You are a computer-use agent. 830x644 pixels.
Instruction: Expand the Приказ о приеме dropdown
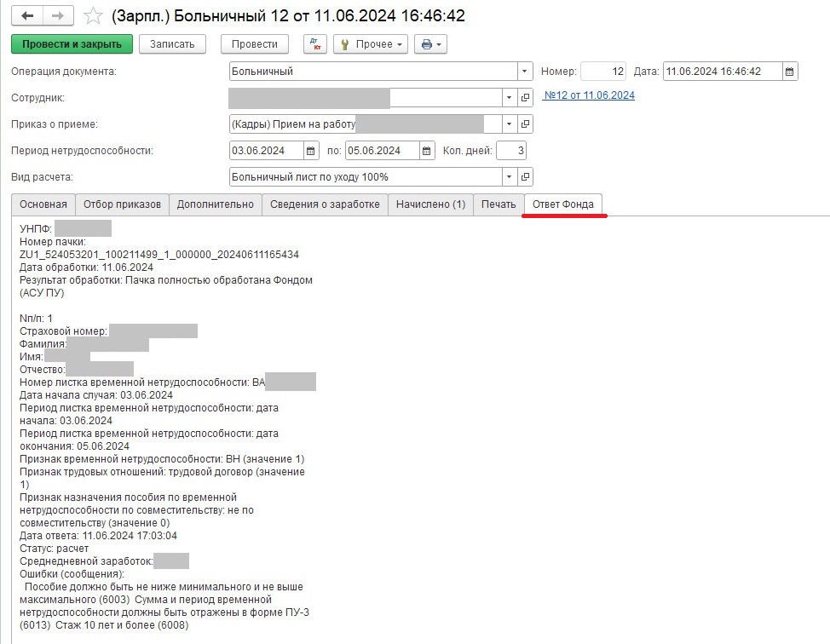[510, 124]
